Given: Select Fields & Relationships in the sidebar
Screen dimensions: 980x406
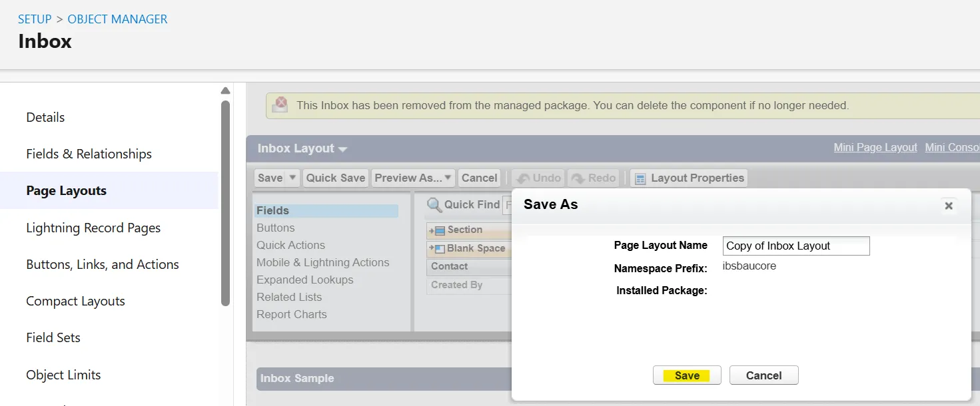Looking at the screenshot, I should point(89,154).
